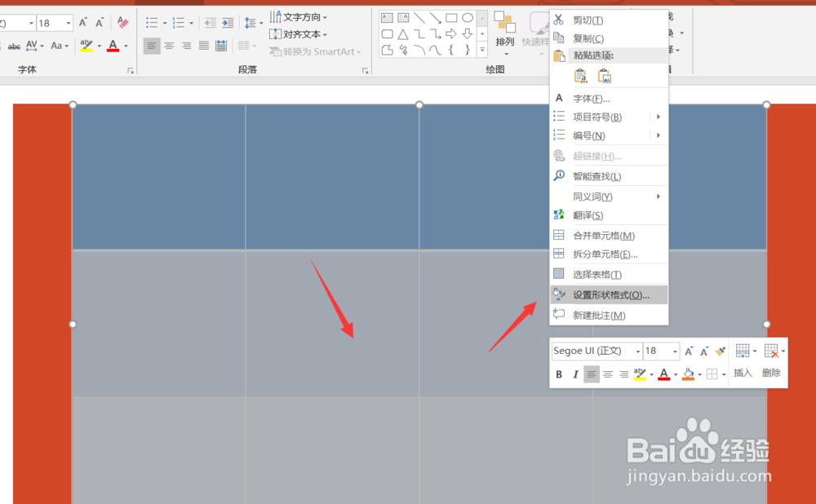The width and height of the screenshot is (816, 504).
Task: Open the 排列 Arrange menu
Action: point(505,33)
